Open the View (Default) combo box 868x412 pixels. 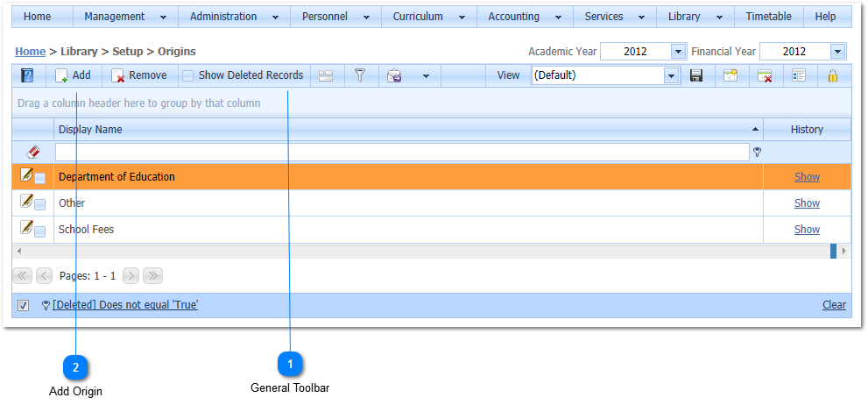tap(672, 76)
